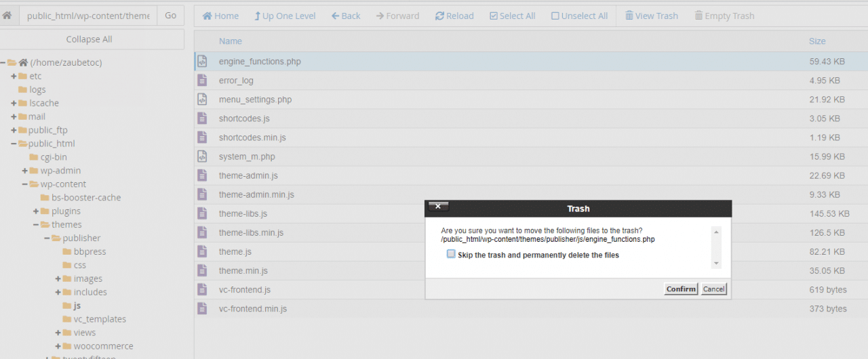Click the system_m.php code file icon
Screen dimensions: 868x359
point(202,156)
